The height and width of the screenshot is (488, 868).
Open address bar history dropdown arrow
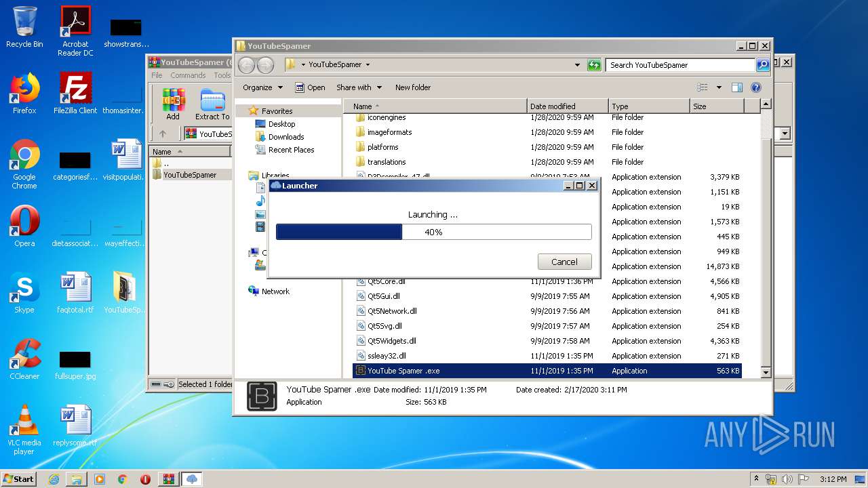pyautogui.click(x=577, y=65)
